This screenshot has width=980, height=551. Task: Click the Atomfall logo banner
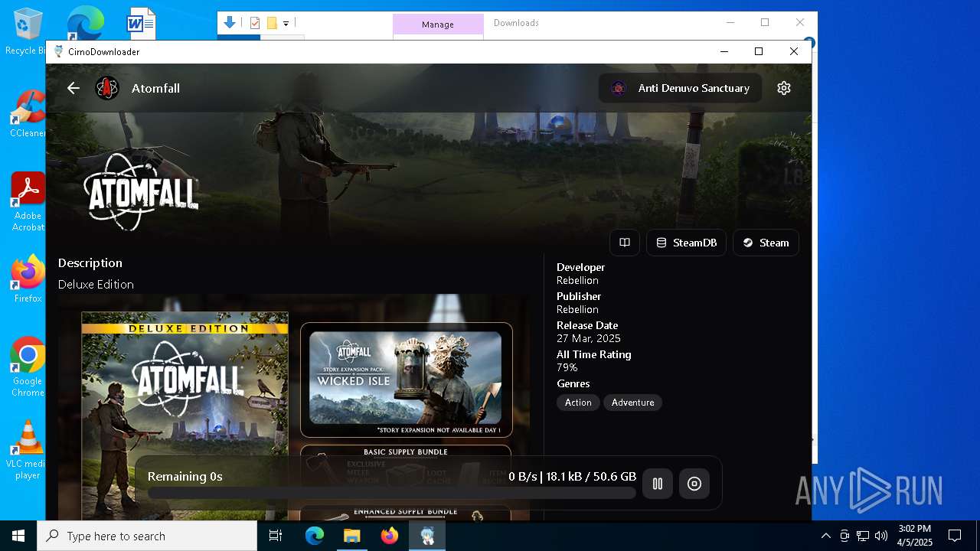click(x=142, y=191)
